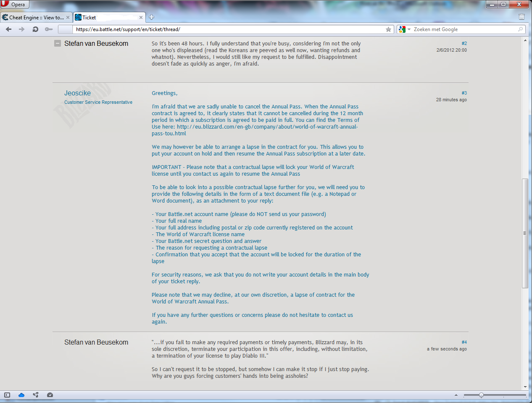Click the zoom slider handle

click(x=481, y=395)
